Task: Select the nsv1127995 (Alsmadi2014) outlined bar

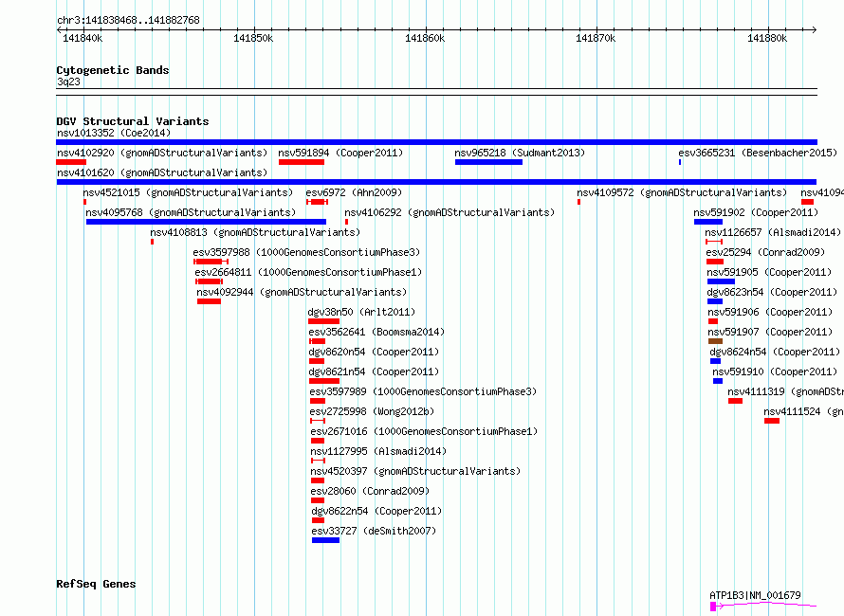Action: pyautogui.click(x=318, y=461)
